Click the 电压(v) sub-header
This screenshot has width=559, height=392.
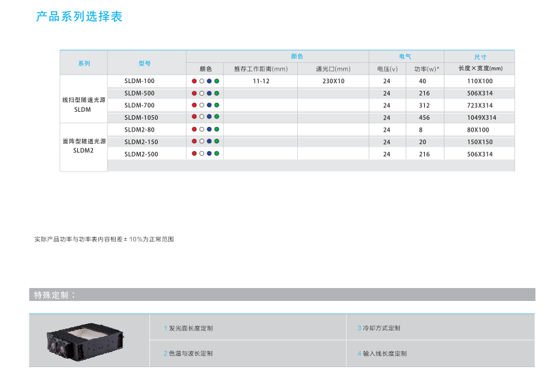[x=388, y=69]
